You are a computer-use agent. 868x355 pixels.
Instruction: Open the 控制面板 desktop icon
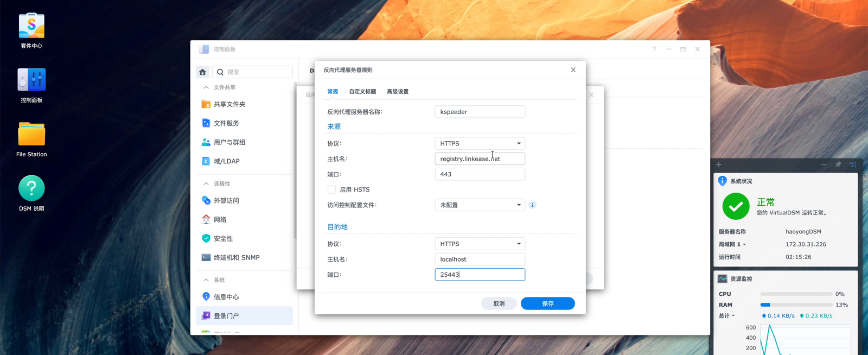pyautogui.click(x=31, y=80)
